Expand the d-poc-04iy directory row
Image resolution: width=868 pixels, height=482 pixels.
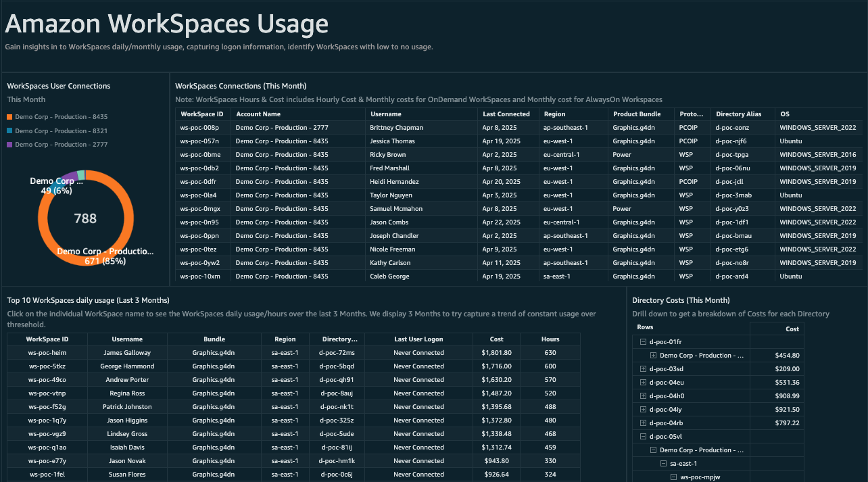[643, 410]
